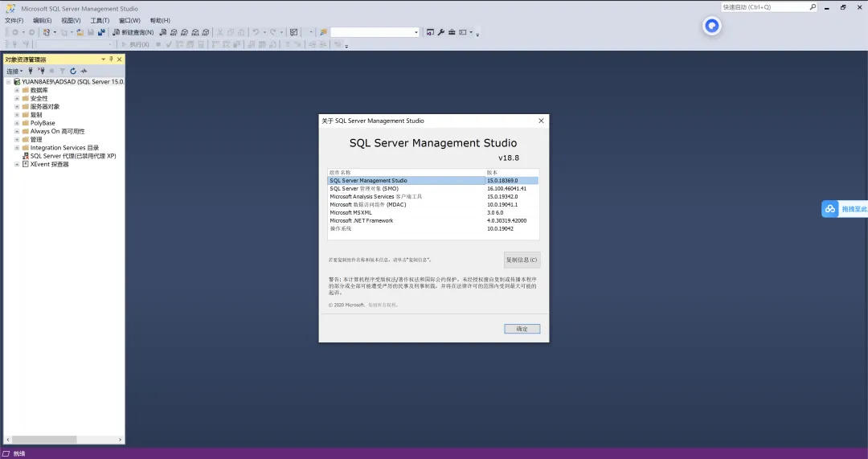868x459 pixels.
Task: Expand the 服务器对象 folder node
Action: tap(17, 106)
